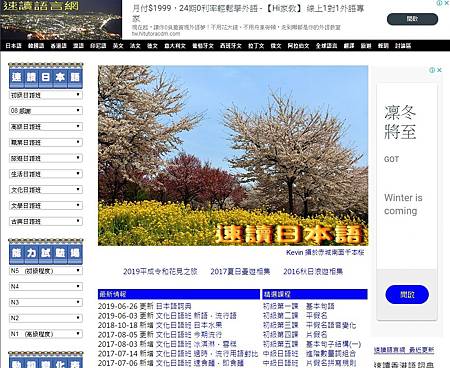450x368 pixels.
Task: Open 韓國語 in navigation bar
Action: (x=36, y=46)
